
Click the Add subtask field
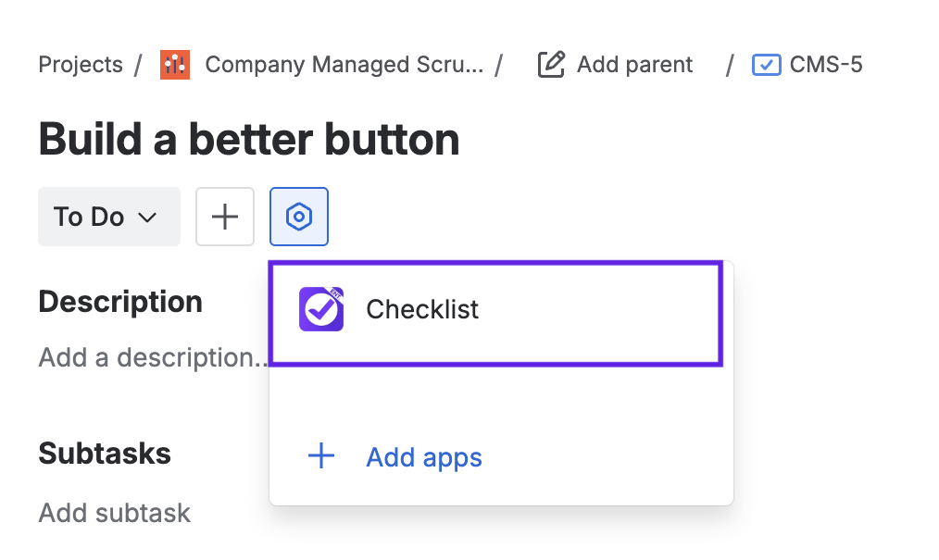115,513
